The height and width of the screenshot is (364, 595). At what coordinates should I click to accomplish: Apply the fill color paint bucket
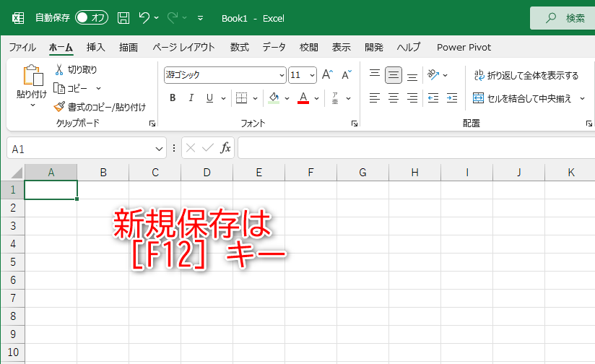pyautogui.click(x=274, y=98)
